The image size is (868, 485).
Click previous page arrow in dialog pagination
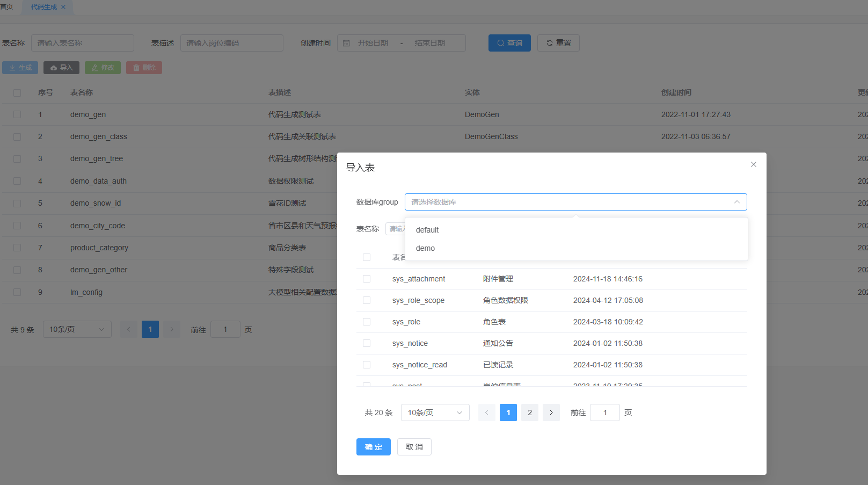(x=486, y=412)
